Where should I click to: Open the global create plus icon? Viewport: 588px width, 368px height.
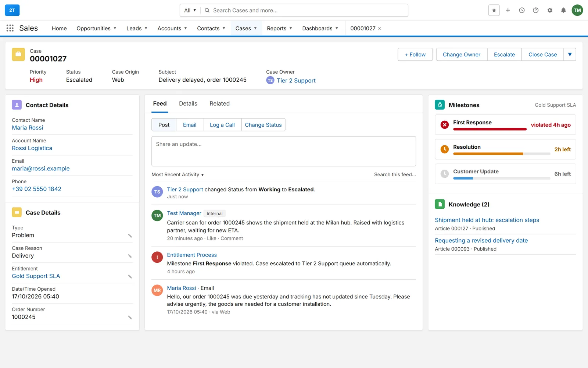pos(508,10)
